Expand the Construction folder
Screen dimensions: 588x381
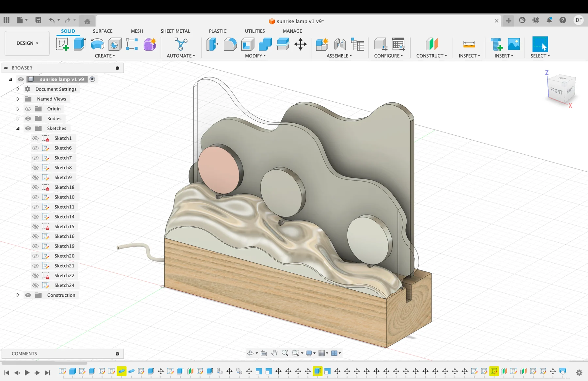18,295
